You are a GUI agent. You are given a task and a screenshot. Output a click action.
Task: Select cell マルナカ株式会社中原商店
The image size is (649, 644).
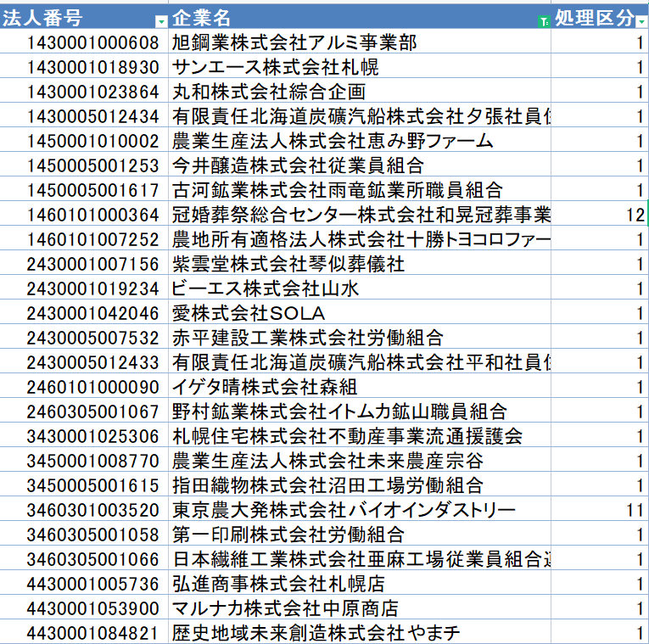point(360,608)
